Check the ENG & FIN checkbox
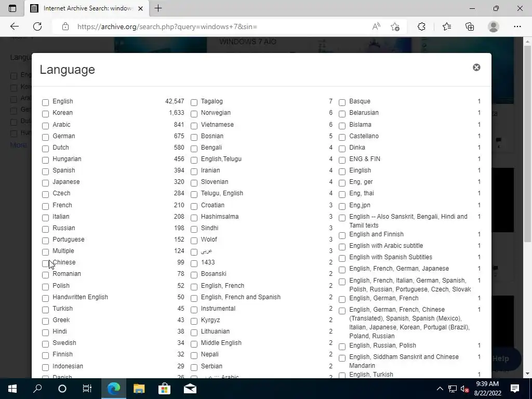The width and height of the screenshot is (532, 399). pyautogui.click(x=342, y=160)
